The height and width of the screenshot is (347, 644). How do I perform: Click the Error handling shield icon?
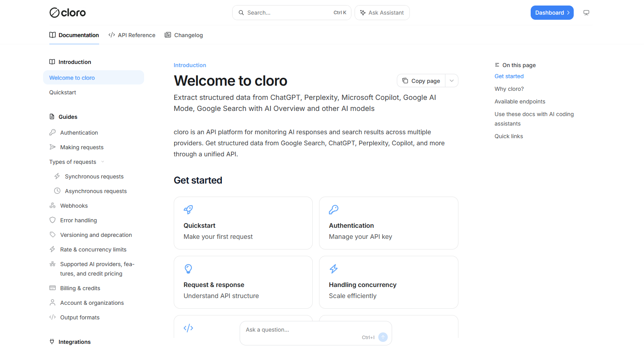tap(53, 220)
